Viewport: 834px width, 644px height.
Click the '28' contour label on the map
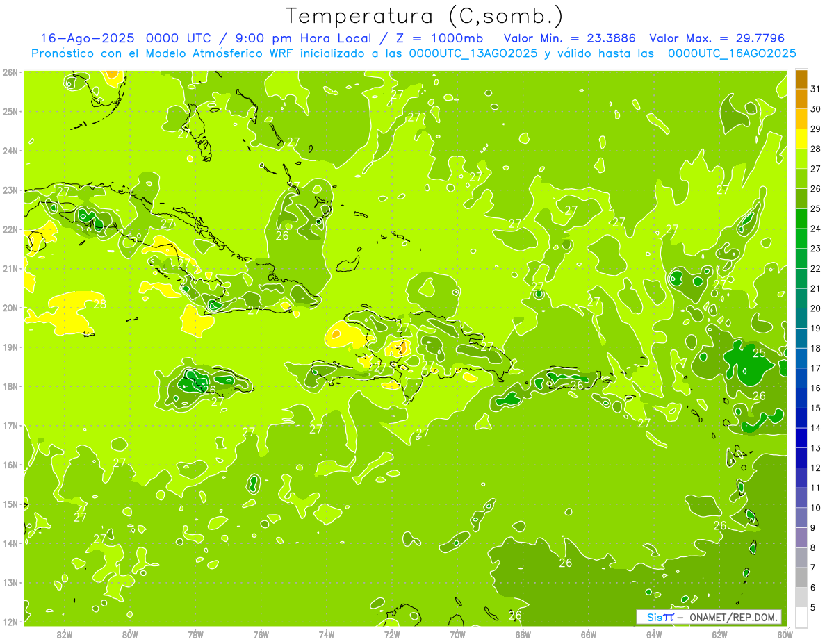[x=99, y=304]
